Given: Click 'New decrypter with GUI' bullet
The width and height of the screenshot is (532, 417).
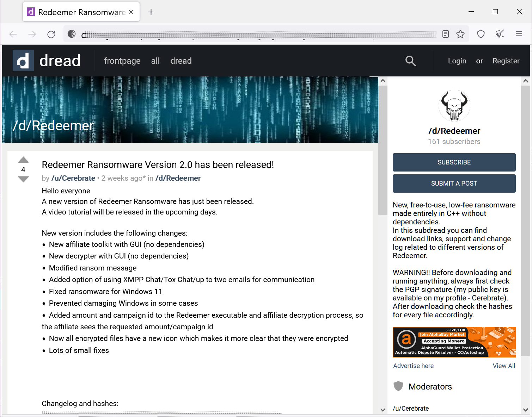Looking at the screenshot, I should click(119, 256).
